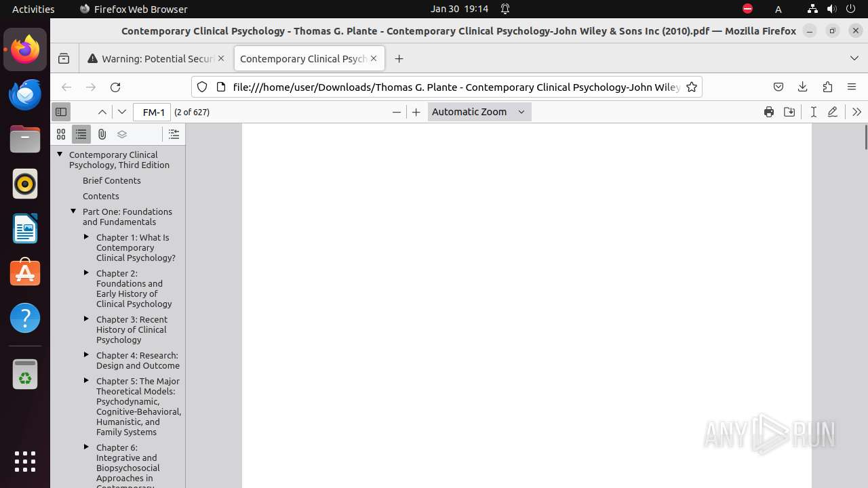The height and width of the screenshot is (488, 868).
Task: Open a new browser tab
Action: [399, 59]
